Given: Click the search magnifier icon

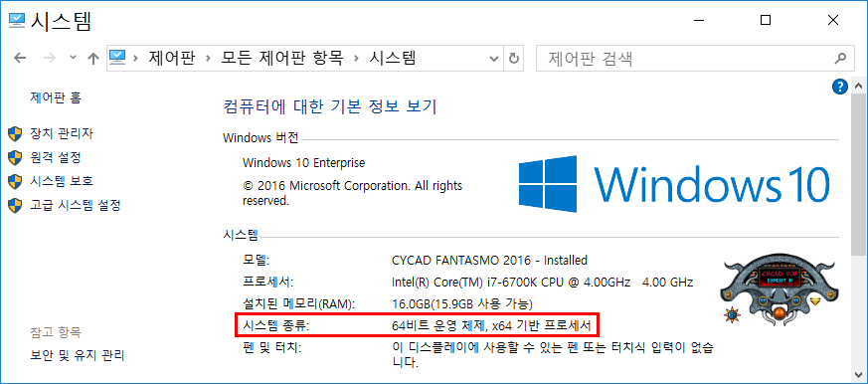Looking at the screenshot, I should coord(840,58).
